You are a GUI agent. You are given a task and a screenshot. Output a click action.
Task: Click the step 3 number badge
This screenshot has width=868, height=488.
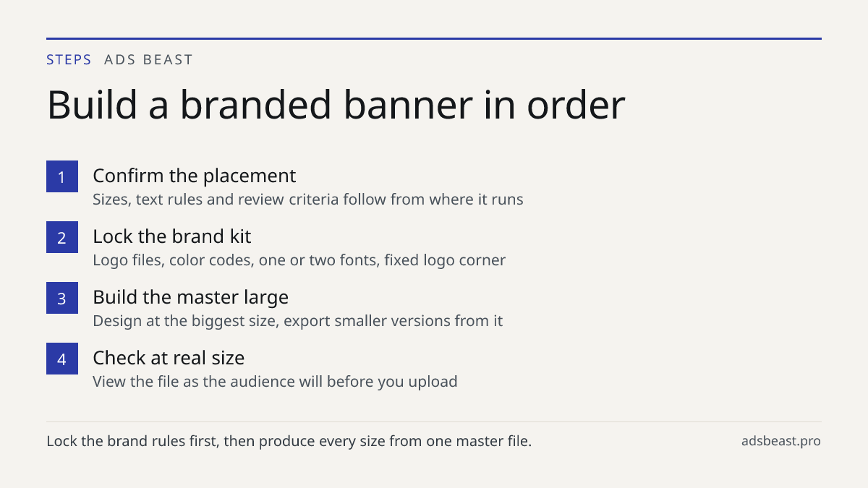pyautogui.click(x=62, y=298)
